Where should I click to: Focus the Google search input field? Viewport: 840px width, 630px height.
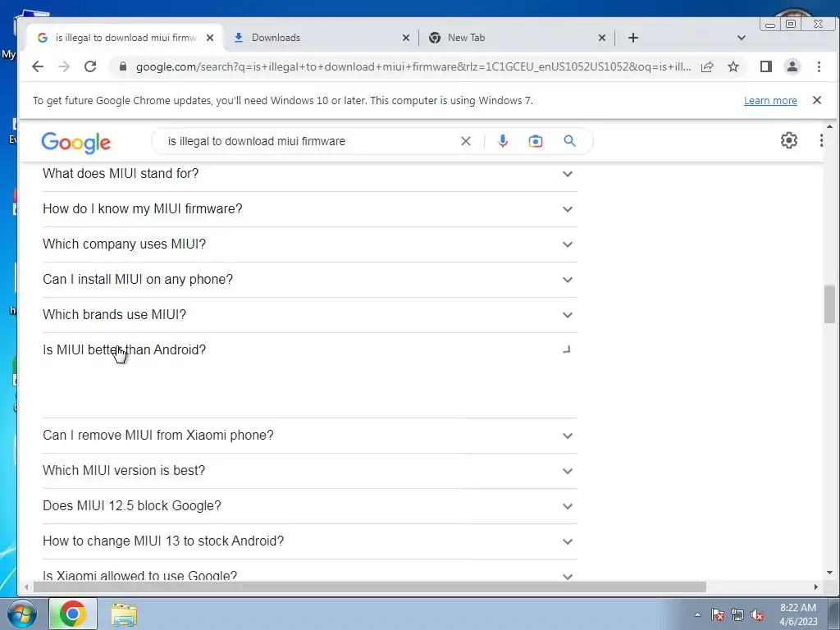[x=311, y=141]
